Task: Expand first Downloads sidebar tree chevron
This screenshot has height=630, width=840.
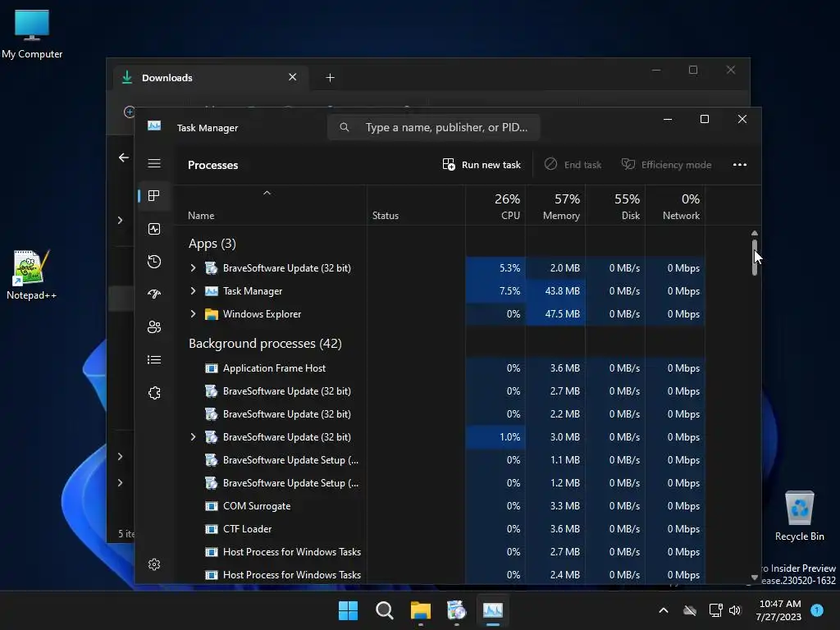Action: pos(120,221)
